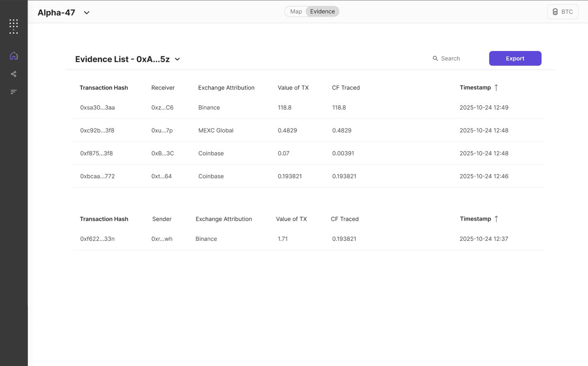
Task: Expand the Alpha-47 case dropdown
Action: point(87,12)
